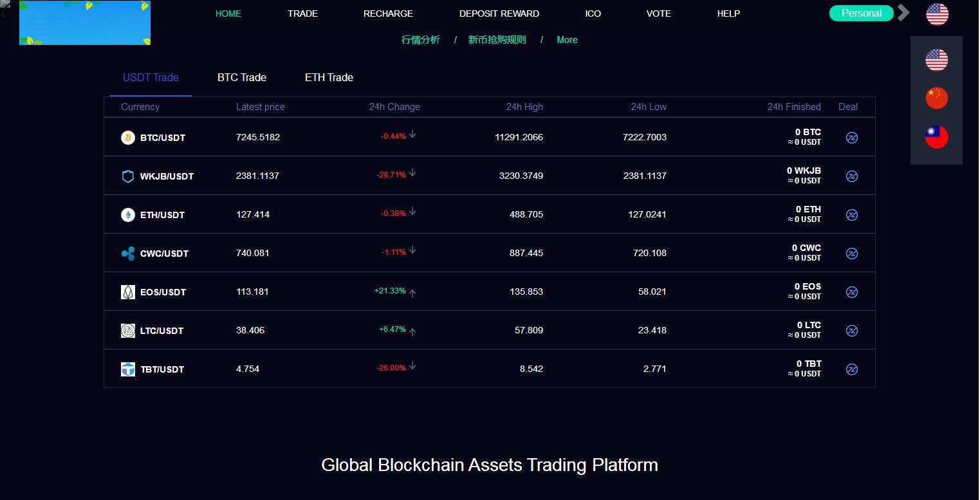Open the 行情分析 announcement link

[421, 40]
